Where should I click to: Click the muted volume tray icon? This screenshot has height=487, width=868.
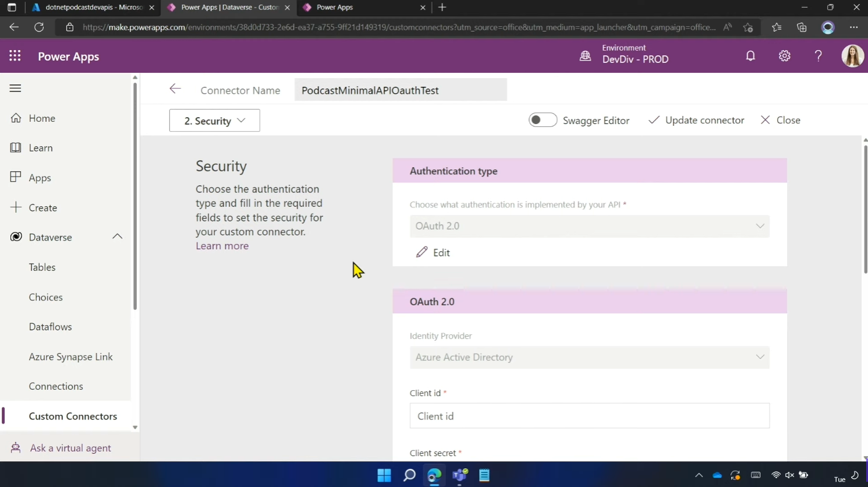click(790, 475)
